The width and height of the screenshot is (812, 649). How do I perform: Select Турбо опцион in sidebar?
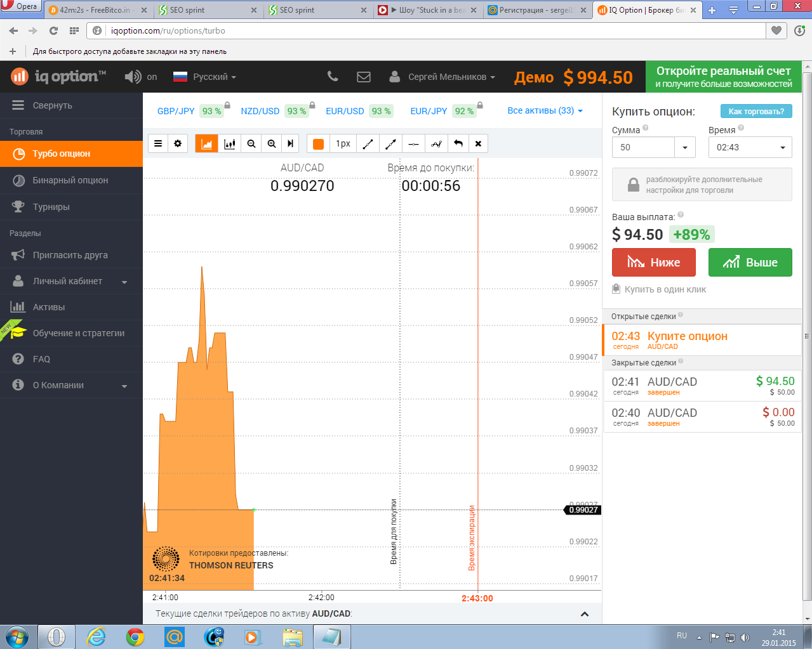(71, 154)
